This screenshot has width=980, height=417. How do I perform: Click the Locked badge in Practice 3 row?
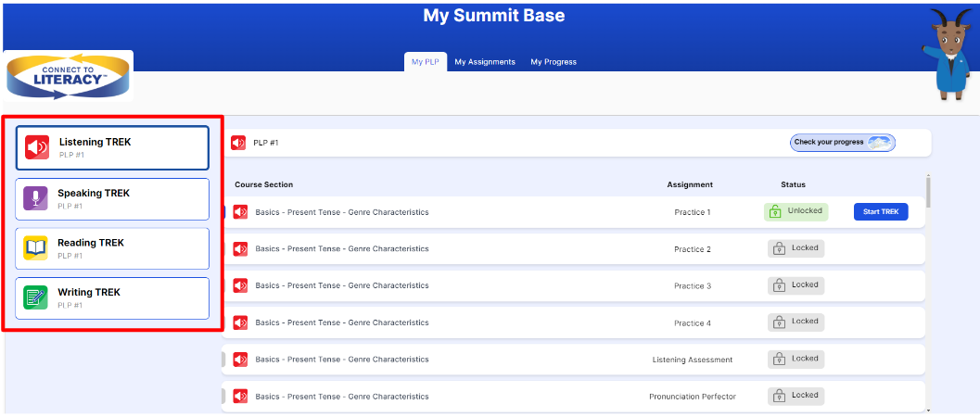click(x=796, y=285)
